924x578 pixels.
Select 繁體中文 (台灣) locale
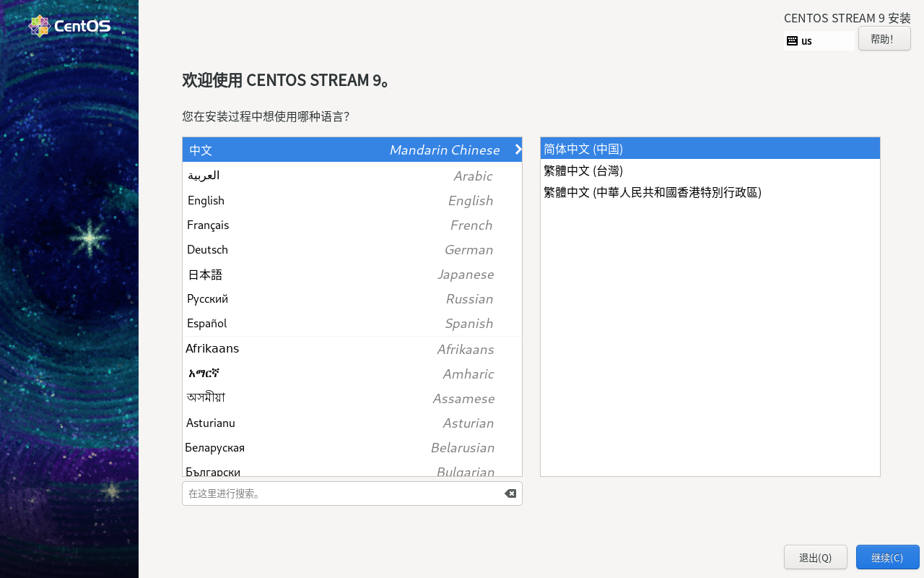point(710,171)
